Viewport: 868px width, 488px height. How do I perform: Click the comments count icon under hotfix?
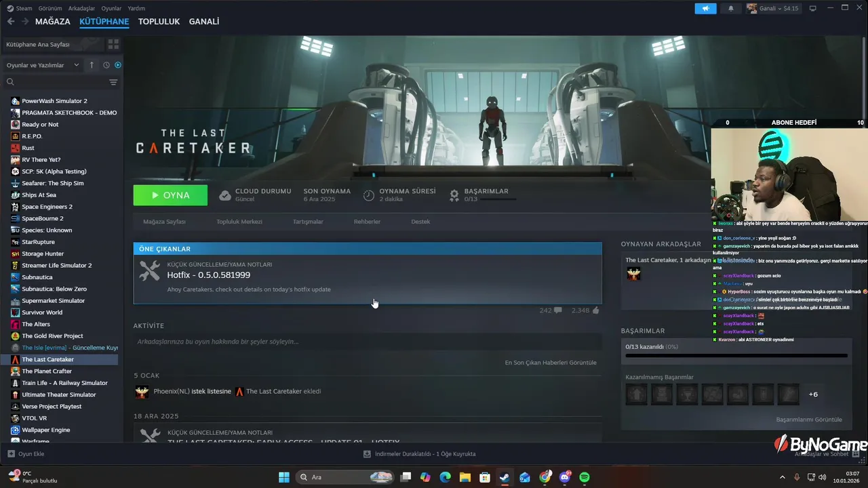(x=557, y=310)
